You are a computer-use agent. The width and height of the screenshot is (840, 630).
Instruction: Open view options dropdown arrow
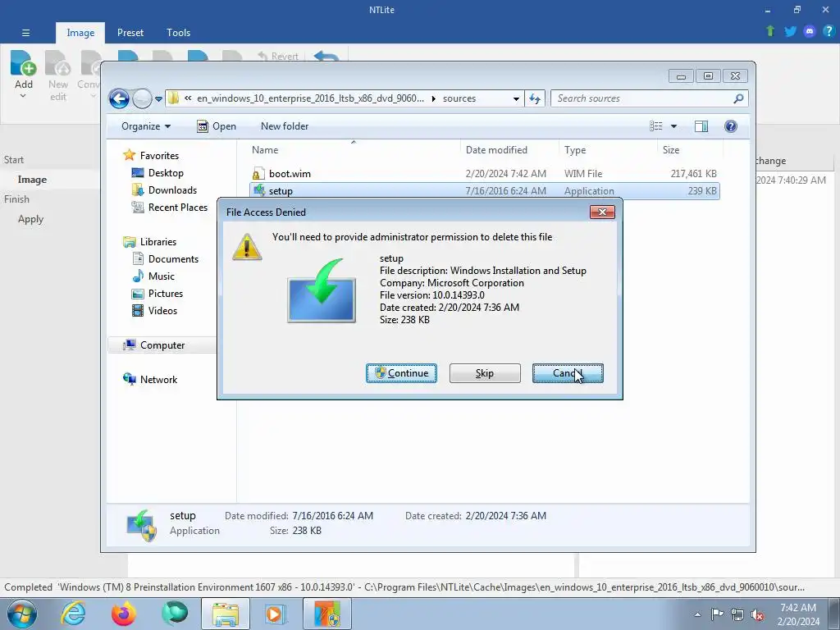tap(674, 126)
